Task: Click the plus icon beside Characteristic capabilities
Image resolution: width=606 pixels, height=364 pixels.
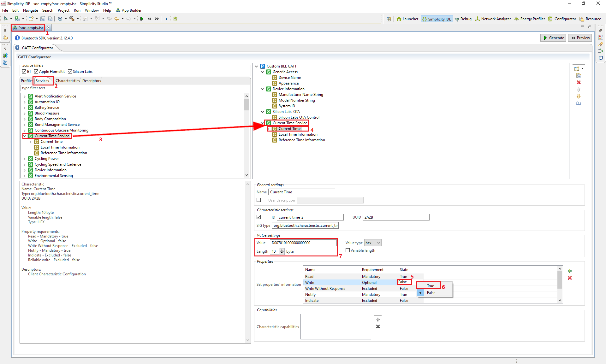Action: click(x=378, y=320)
